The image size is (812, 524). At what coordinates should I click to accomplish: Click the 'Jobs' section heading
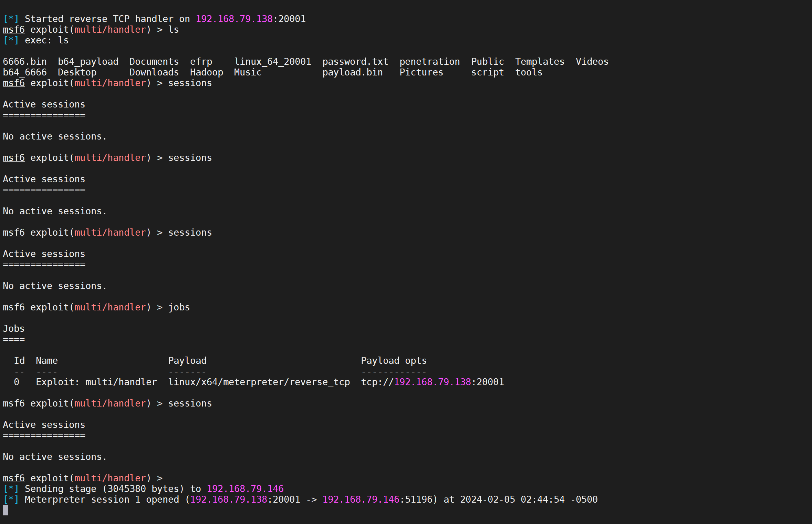[x=14, y=329]
